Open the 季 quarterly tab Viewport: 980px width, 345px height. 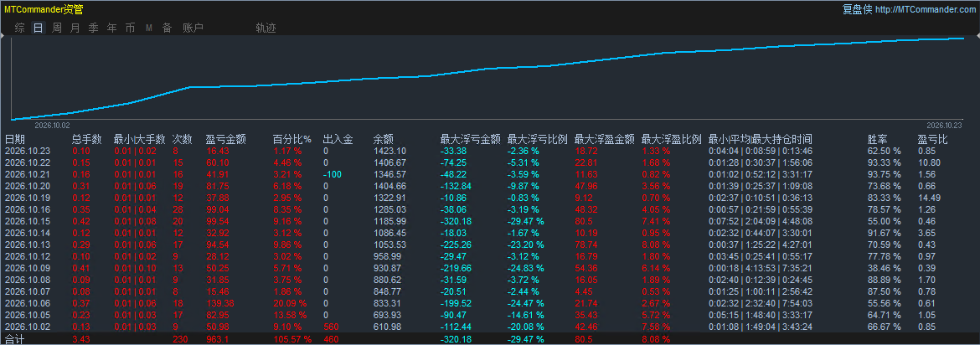pos(94,28)
